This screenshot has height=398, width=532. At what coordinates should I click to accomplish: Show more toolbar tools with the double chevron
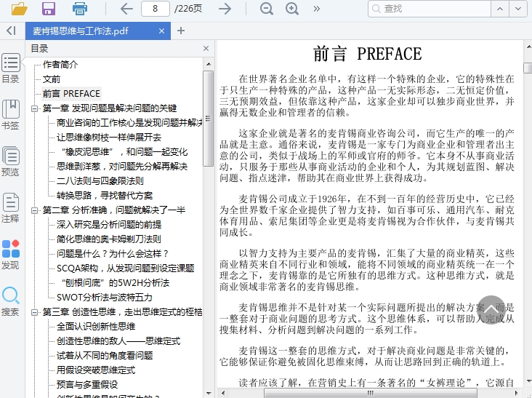point(317,9)
